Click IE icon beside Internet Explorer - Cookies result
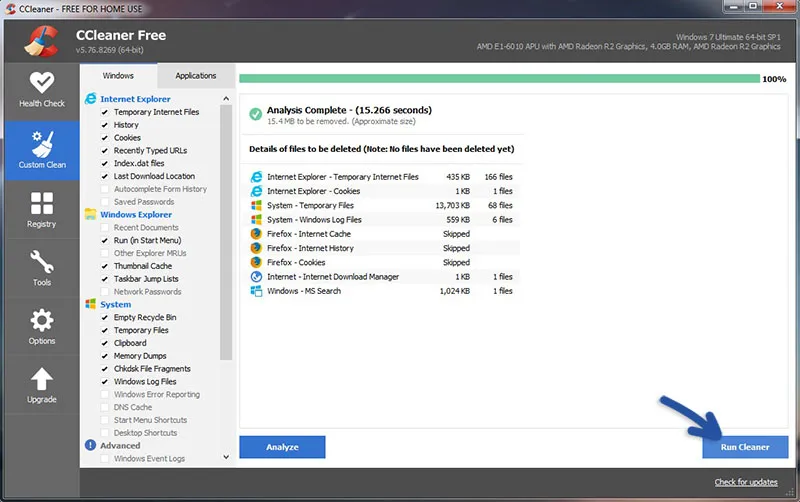Viewport: 800px width, 502px height. (x=256, y=191)
